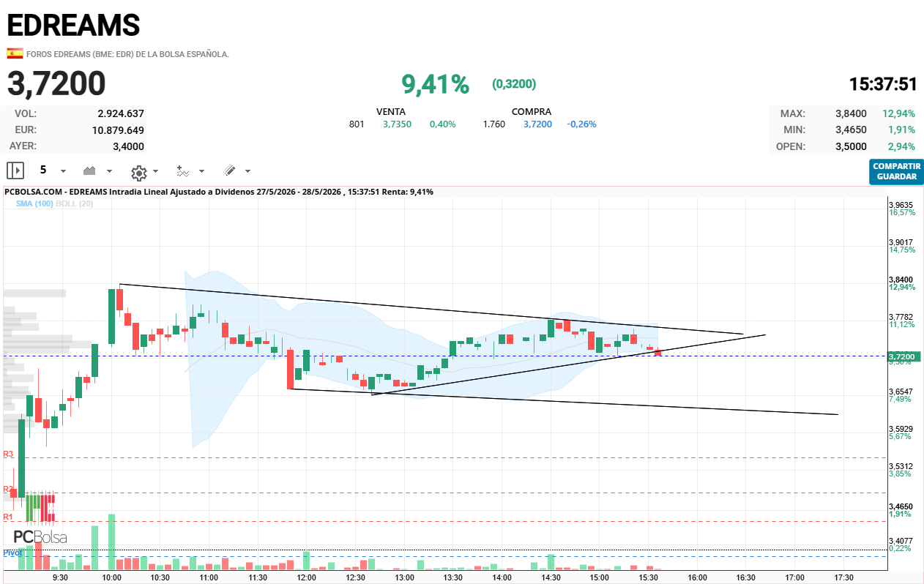Open the 5-minute interval dropdown

[x=51, y=170]
